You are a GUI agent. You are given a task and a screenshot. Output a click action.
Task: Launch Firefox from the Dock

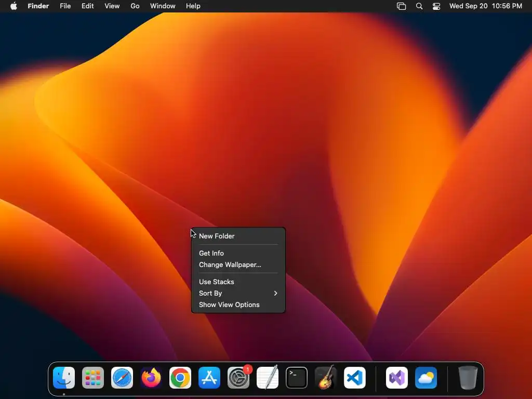pyautogui.click(x=151, y=378)
